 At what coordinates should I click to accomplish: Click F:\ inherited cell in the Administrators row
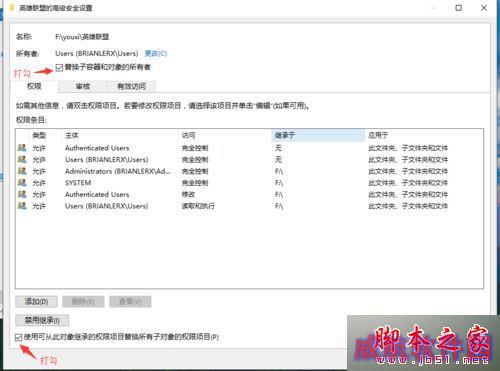279,171
